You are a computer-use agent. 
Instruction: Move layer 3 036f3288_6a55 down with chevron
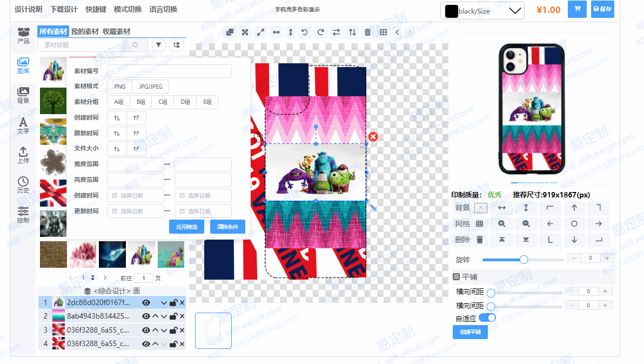coord(164,330)
